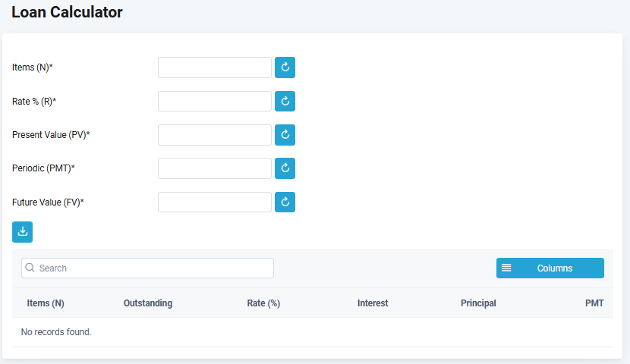
Task: Sort table by Outstanding column
Action: 148,303
